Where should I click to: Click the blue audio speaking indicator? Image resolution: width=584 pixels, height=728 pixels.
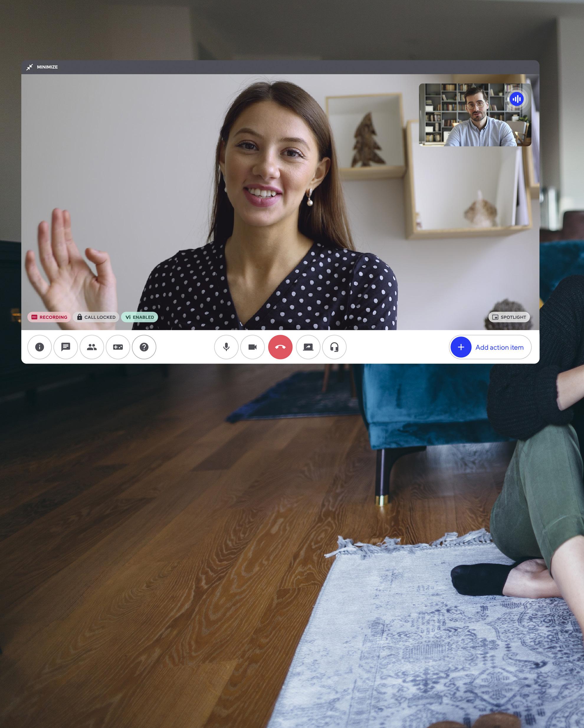coord(516,99)
